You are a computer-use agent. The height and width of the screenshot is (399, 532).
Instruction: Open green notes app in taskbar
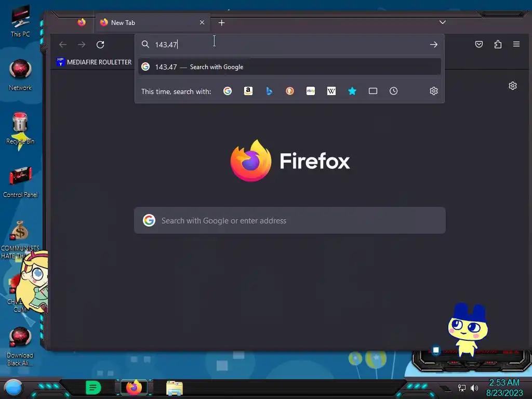(94, 388)
